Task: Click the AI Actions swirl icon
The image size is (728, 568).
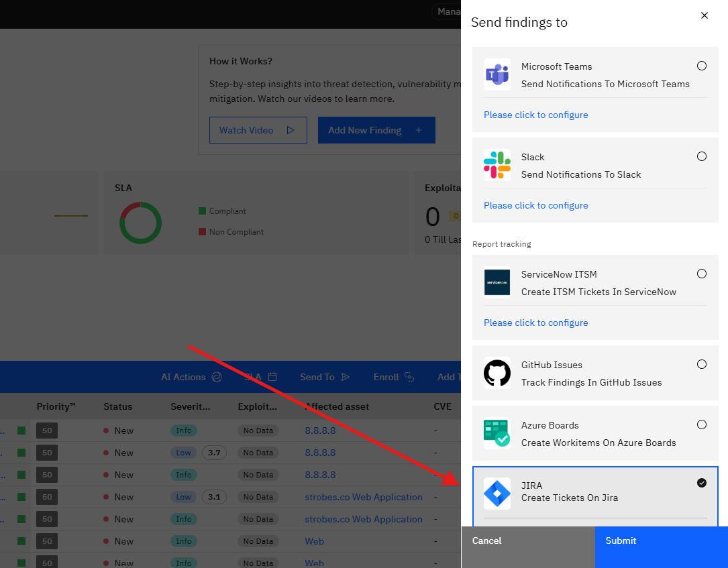Action: 217,377
